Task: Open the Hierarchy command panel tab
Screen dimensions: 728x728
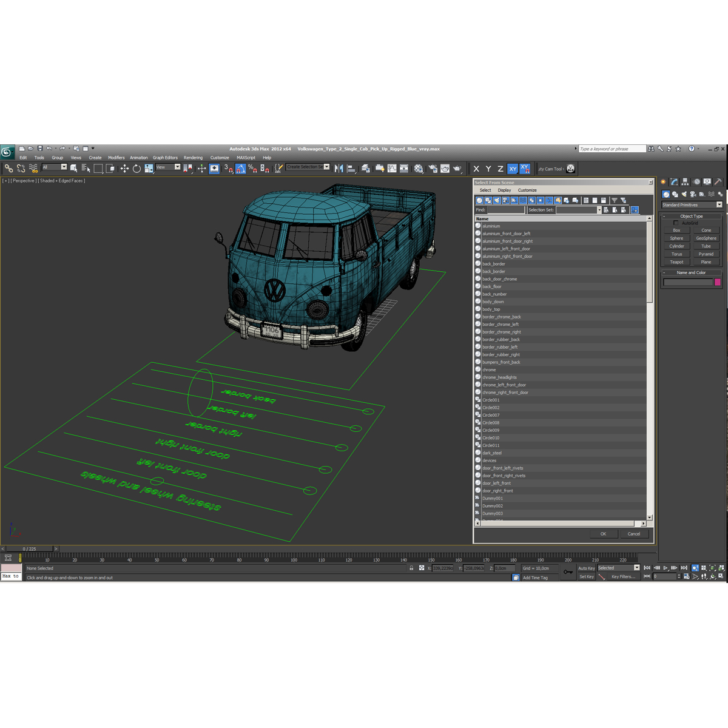Action: coord(685,181)
